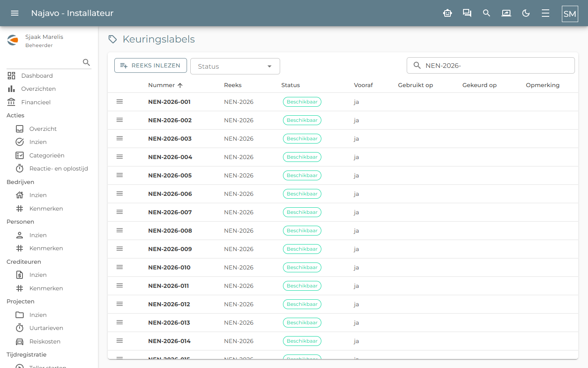588x368 pixels.
Task: Click the sidebar search input field
Action: click(x=44, y=62)
